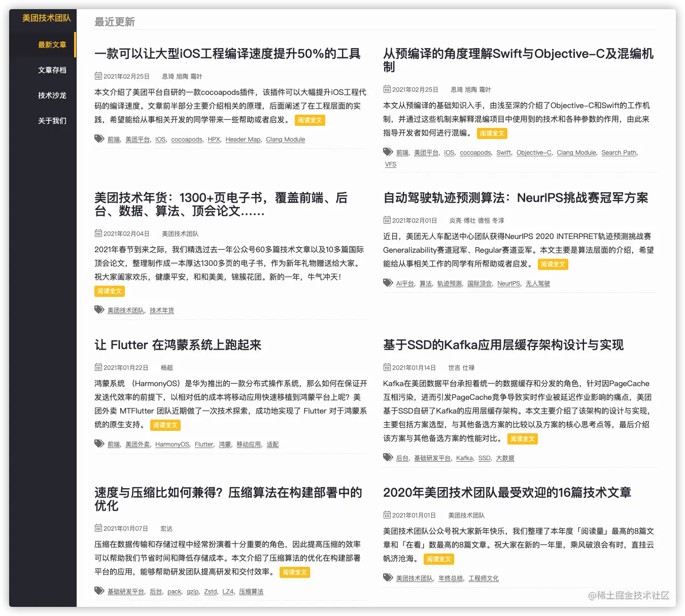Open the iOS工程编译速度提升50% article title
The width and height of the screenshot is (685, 616).
pyautogui.click(x=227, y=54)
